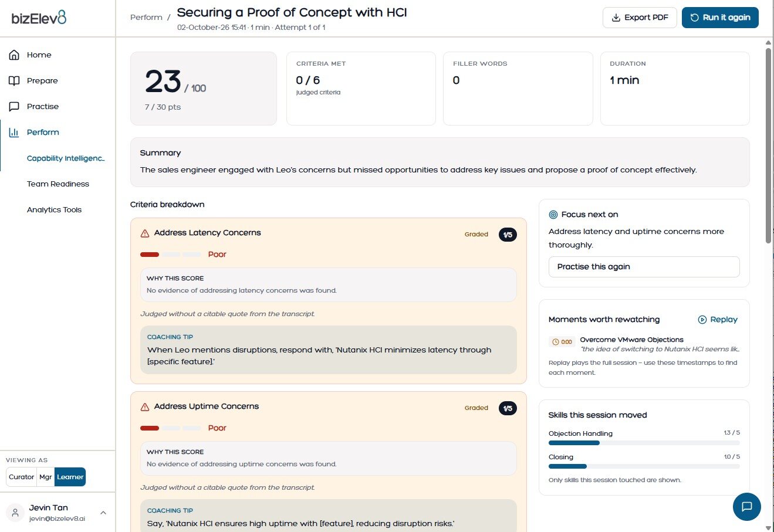Switch viewing mode to Mgr
Image resolution: width=774 pixels, height=532 pixels.
point(46,477)
